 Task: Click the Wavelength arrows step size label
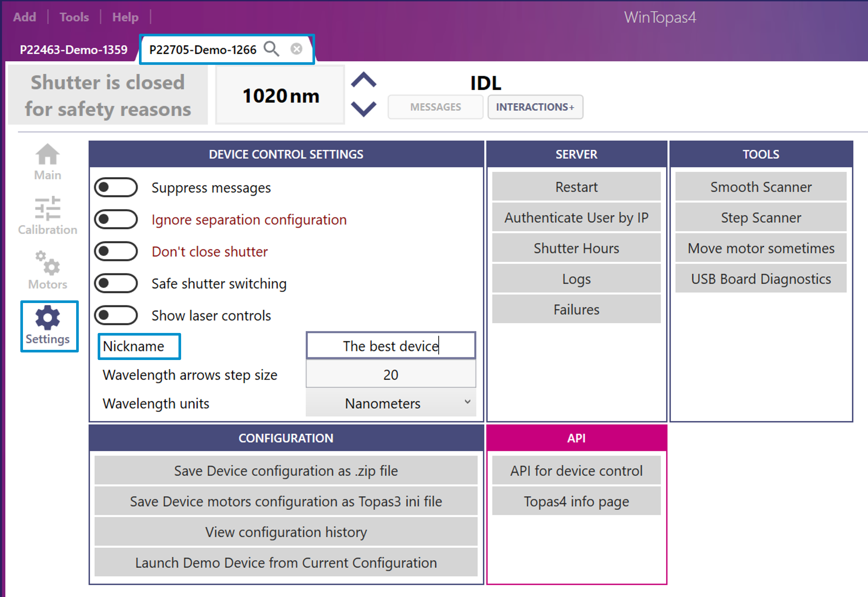(x=190, y=375)
